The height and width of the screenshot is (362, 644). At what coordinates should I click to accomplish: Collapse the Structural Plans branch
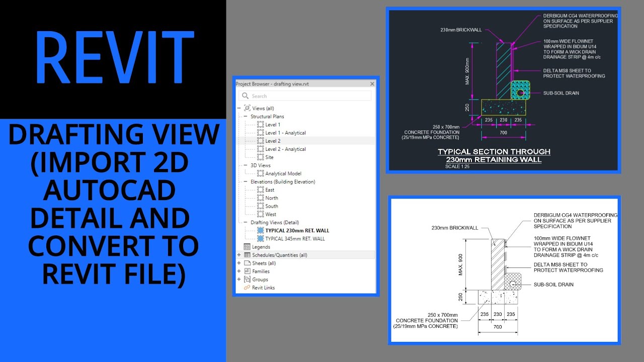click(x=247, y=117)
